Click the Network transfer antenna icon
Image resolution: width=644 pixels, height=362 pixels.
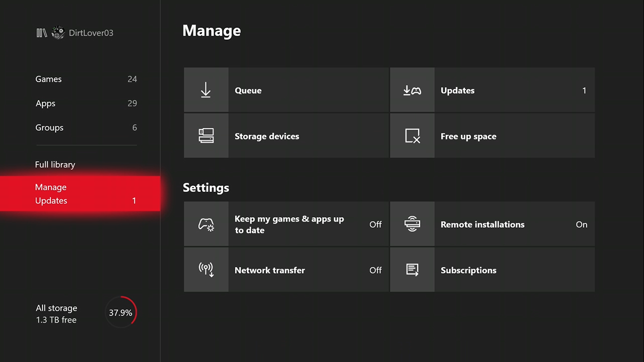click(206, 270)
